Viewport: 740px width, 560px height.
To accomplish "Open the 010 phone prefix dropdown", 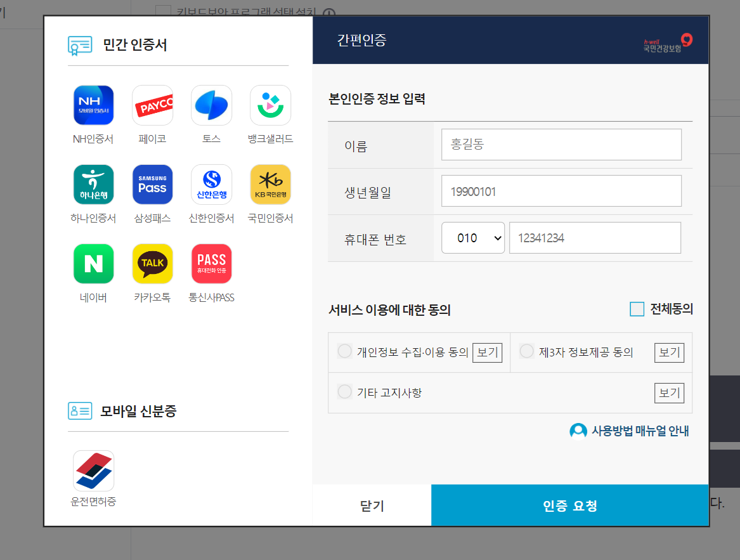I will pyautogui.click(x=473, y=238).
